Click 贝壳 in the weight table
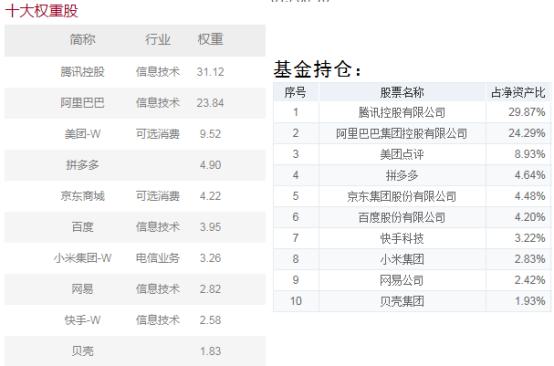 coord(82,351)
